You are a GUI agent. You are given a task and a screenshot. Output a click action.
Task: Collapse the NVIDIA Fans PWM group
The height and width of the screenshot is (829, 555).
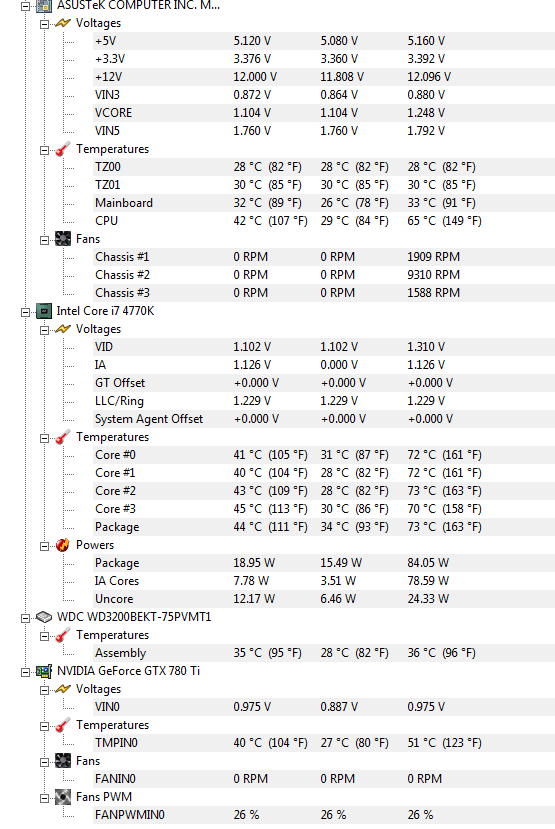coord(45,798)
